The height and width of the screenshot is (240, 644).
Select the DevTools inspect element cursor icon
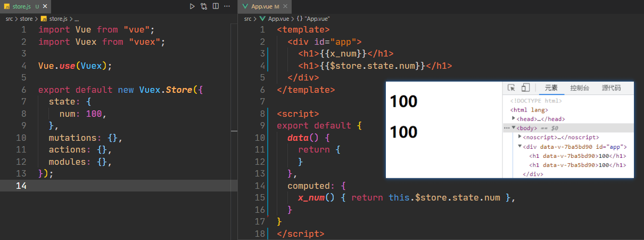pyautogui.click(x=511, y=88)
